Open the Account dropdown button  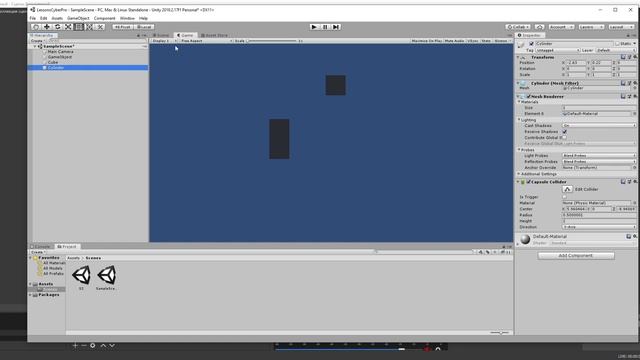point(561,27)
